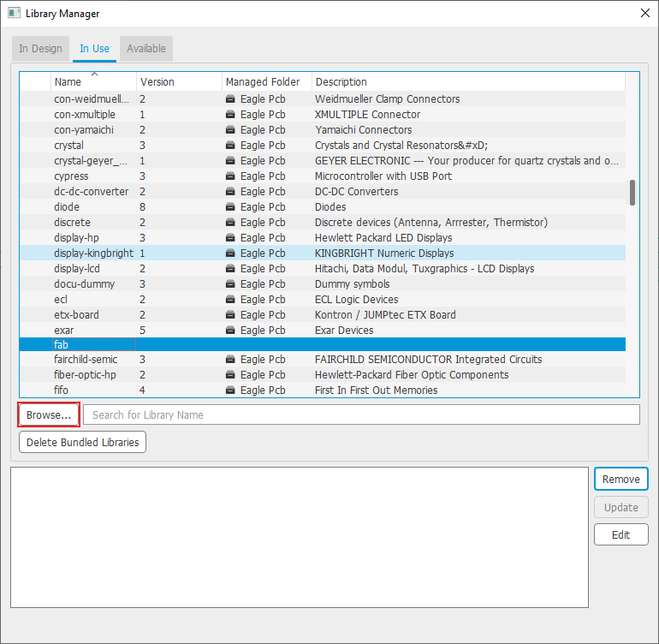This screenshot has width=659, height=644.
Task: Click Delete Bundled Libraries button
Action: point(83,442)
